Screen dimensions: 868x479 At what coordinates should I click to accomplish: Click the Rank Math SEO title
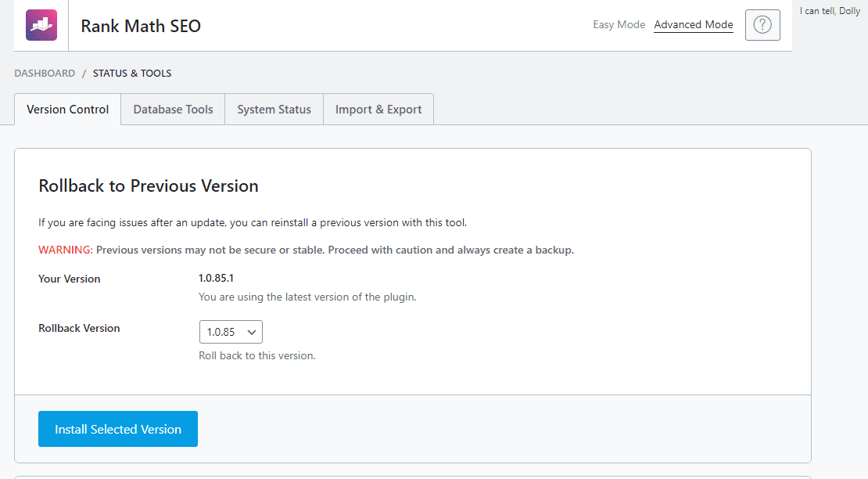[141, 26]
